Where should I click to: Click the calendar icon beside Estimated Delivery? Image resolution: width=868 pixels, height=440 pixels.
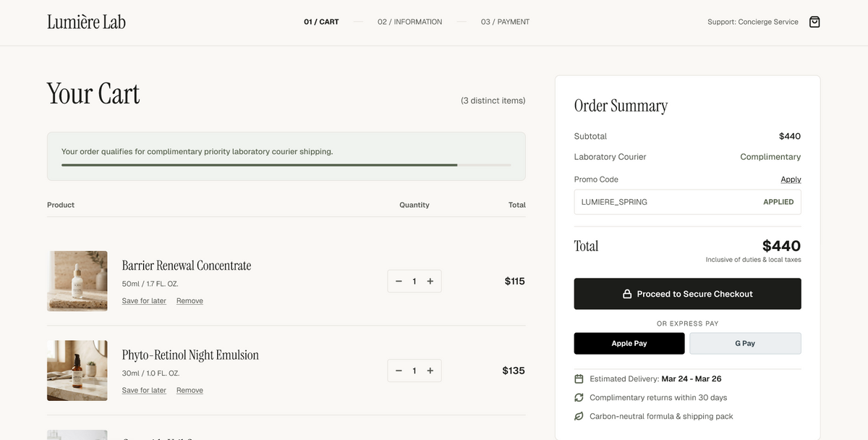coord(579,378)
